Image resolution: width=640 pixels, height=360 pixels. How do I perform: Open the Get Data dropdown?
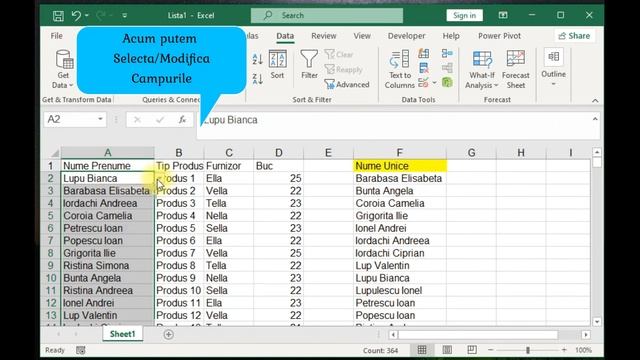63,69
